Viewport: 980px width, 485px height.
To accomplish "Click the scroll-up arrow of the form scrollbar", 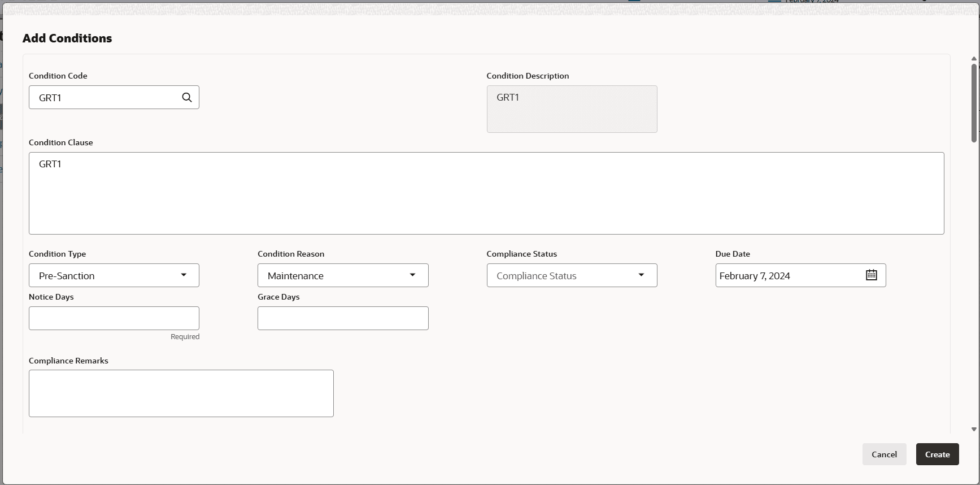I will pyautogui.click(x=974, y=59).
